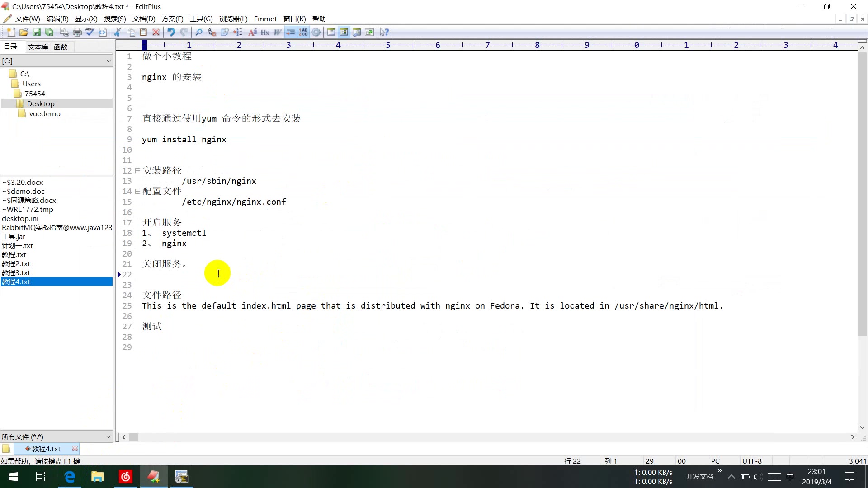Open the Replace tool icon
Image resolution: width=868 pixels, height=488 pixels.
click(212, 32)
